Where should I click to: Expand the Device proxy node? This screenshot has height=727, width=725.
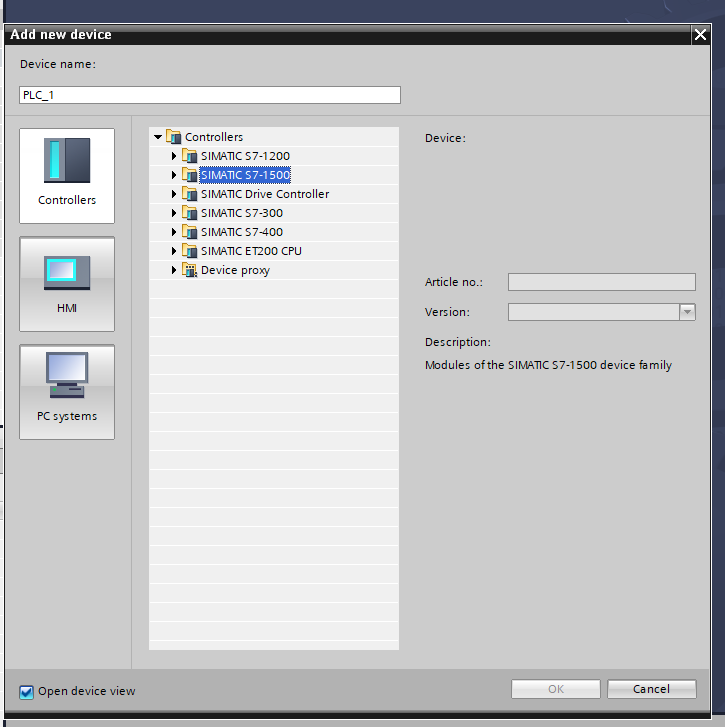(x=174, y=270)
